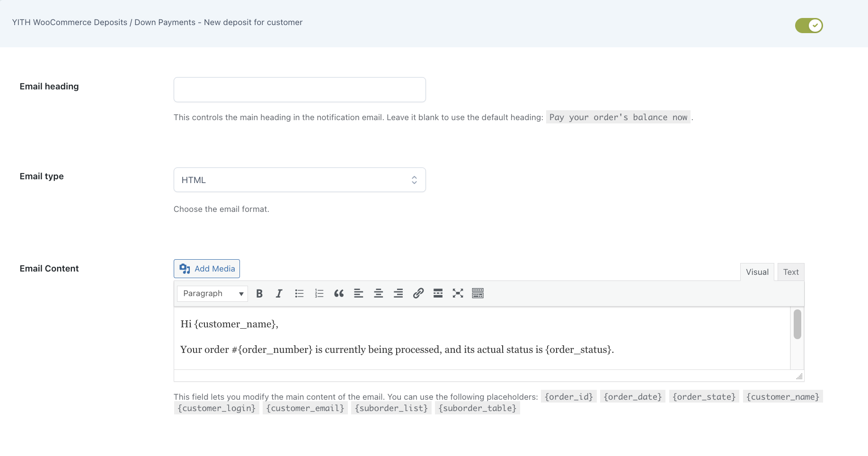Image resolution: width=868 pixels, height=456 pixels.
Task: Align text right
Action: pos(399,293)
